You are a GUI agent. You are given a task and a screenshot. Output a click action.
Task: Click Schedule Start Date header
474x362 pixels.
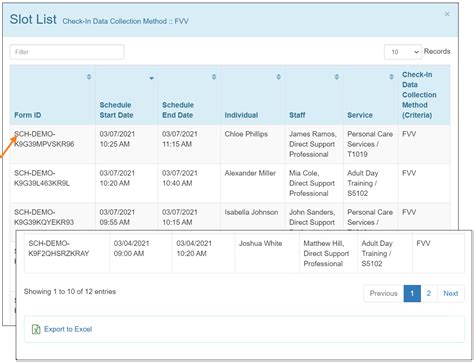116,110
